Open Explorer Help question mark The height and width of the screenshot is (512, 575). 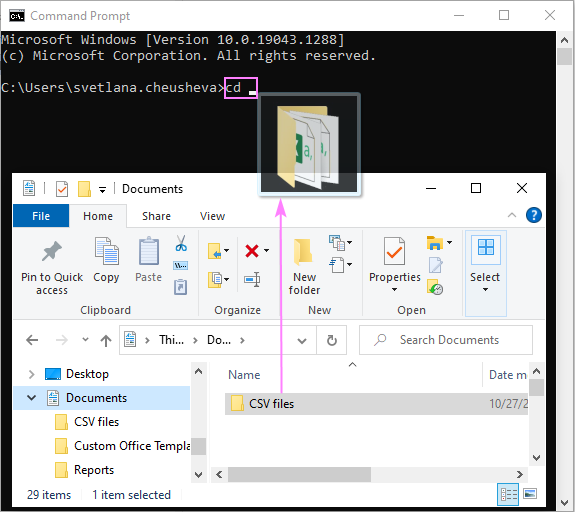point(534,215)
